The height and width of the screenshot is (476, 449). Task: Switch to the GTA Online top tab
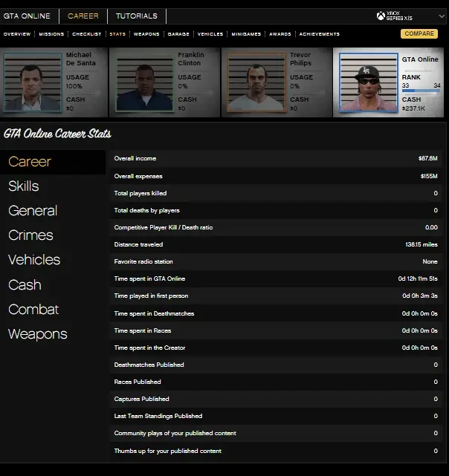pyautogui.click(x=27, y=16)
